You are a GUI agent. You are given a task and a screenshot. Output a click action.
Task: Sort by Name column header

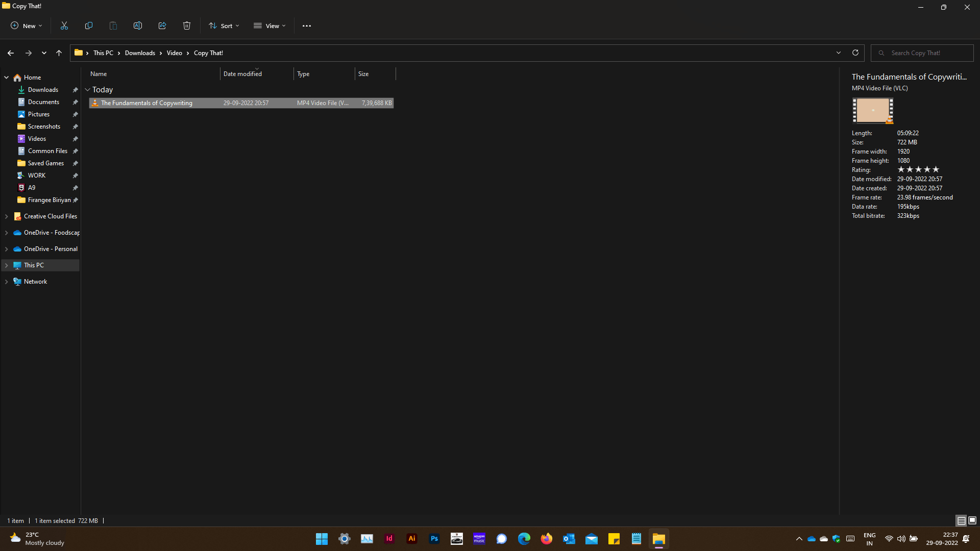(x=154, y=74)
